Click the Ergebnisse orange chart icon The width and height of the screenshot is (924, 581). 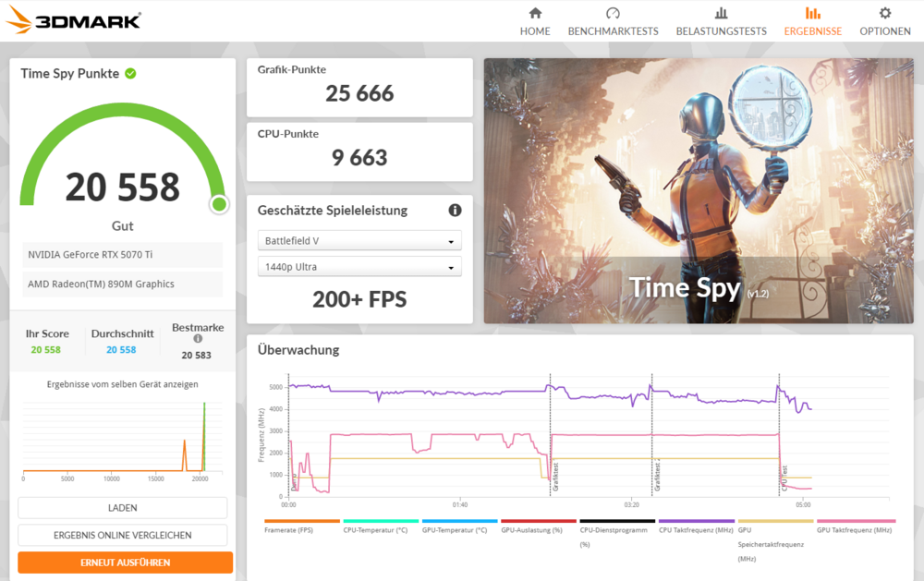812,14
